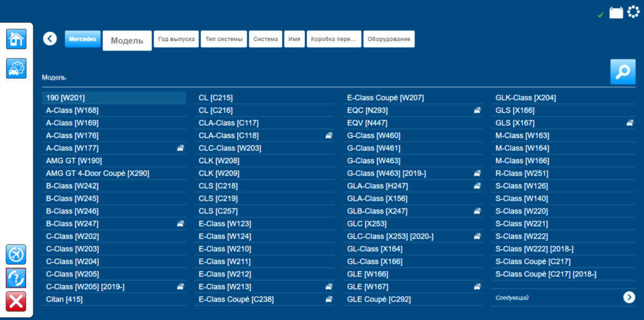Choose 190 [W201] from model list

click(x=65, y=98)
